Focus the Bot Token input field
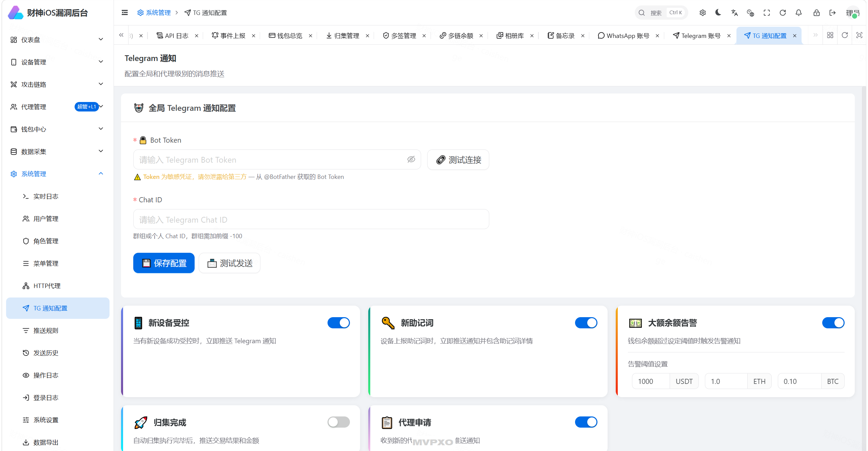 (277, 160)
